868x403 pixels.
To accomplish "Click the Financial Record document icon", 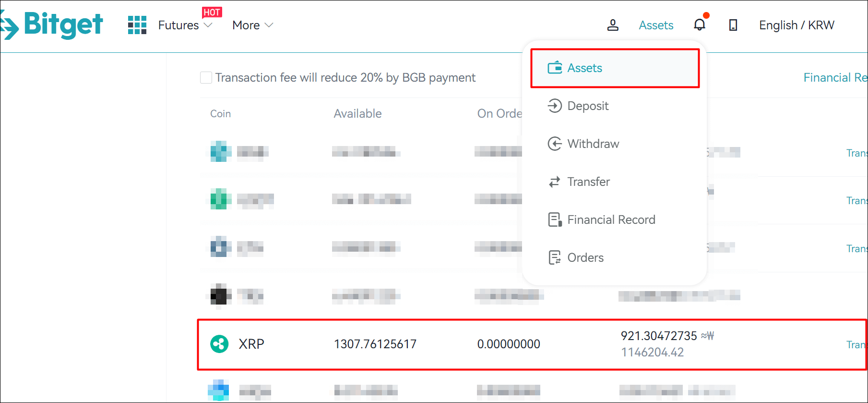I will click(x=555, y=220).
